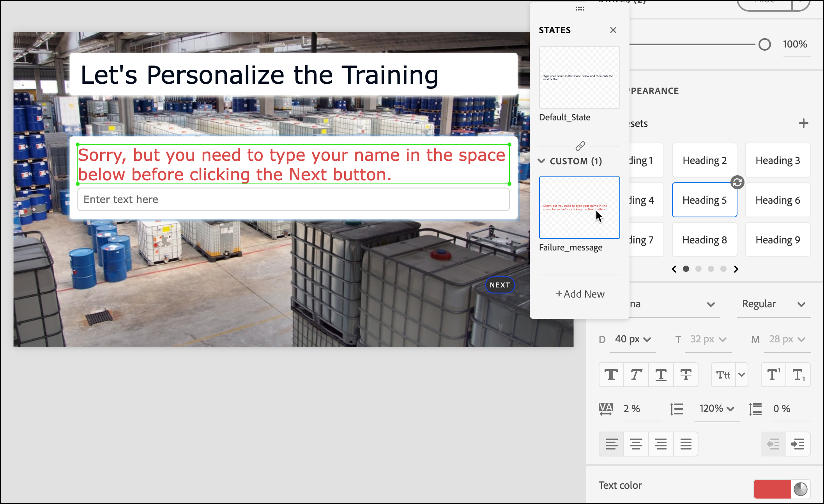Justify the text alignment
Image resolution: width=824 pixels, height=504 pixels.
pos(686,444)
